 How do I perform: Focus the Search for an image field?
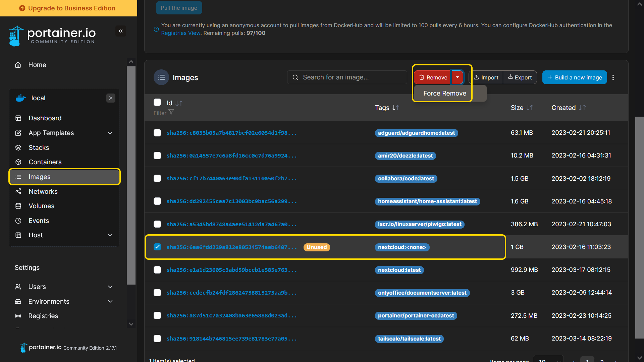(347, 77)
